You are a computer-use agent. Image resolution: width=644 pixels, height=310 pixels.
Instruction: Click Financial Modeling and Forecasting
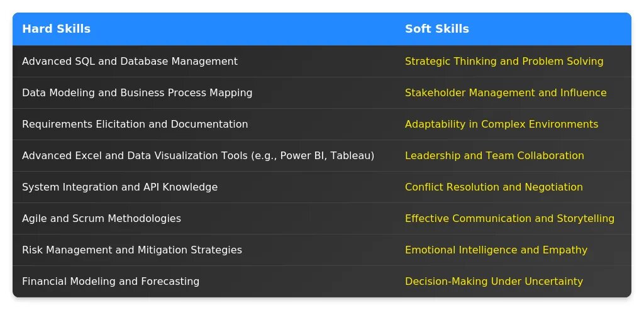tap(111, 282)
